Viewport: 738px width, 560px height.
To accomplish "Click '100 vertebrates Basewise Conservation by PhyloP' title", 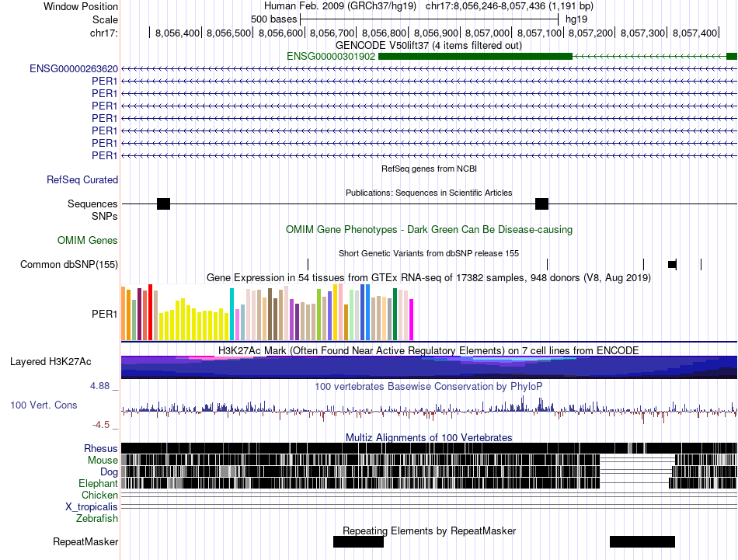I will click(x=429, y=386).
